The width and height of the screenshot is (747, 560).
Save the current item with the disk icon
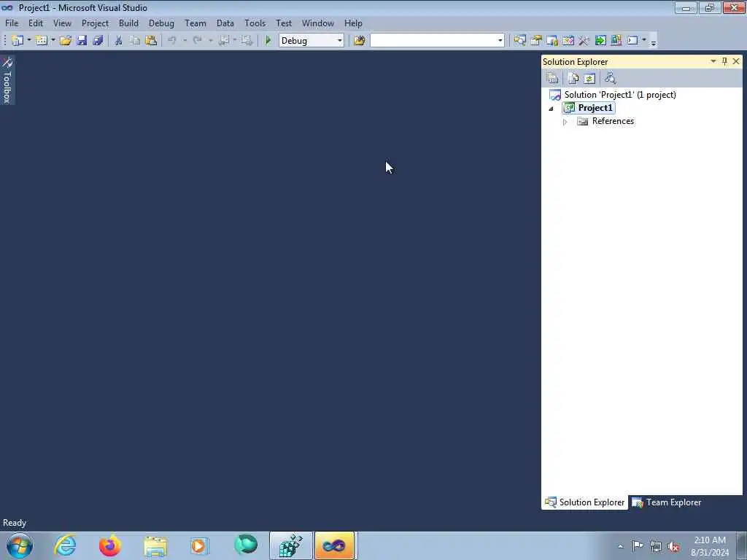[x=82, y=41]
